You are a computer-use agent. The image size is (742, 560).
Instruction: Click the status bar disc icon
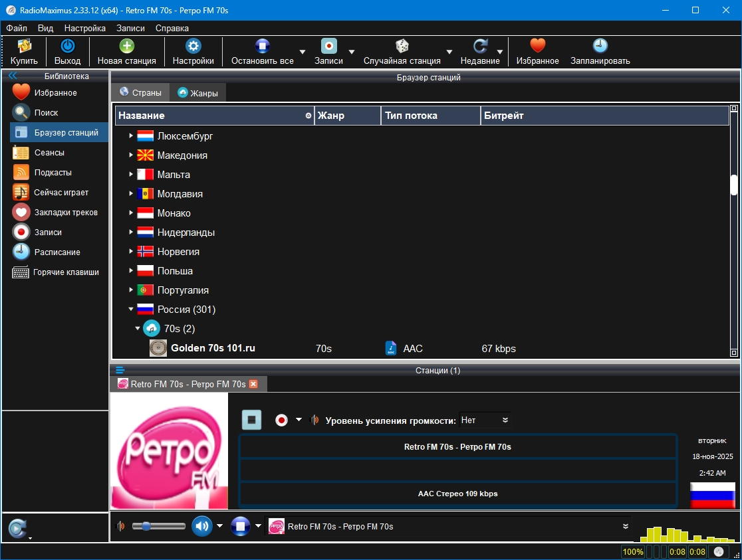point(719,551)
